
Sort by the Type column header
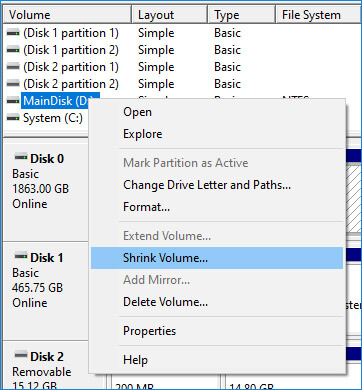242,15
